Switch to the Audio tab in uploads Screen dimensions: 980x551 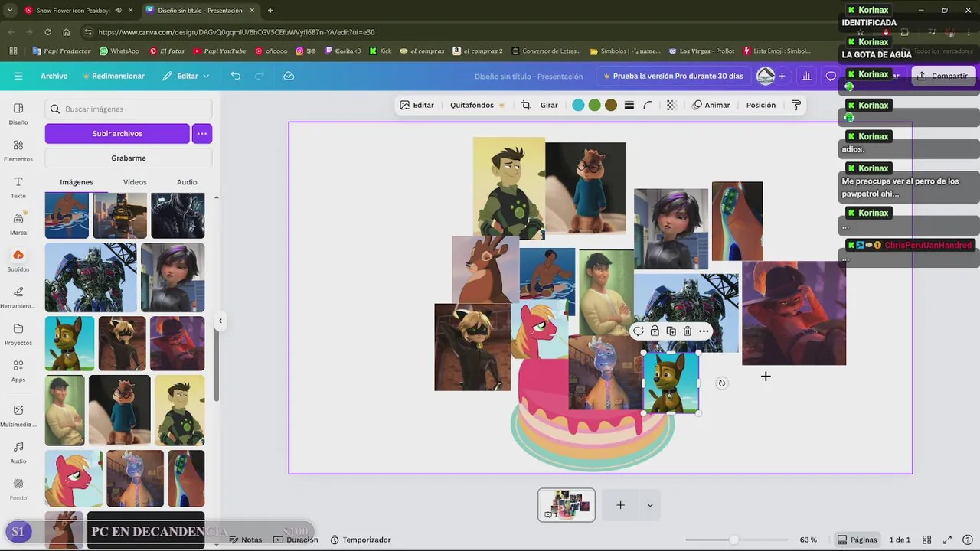187,182
